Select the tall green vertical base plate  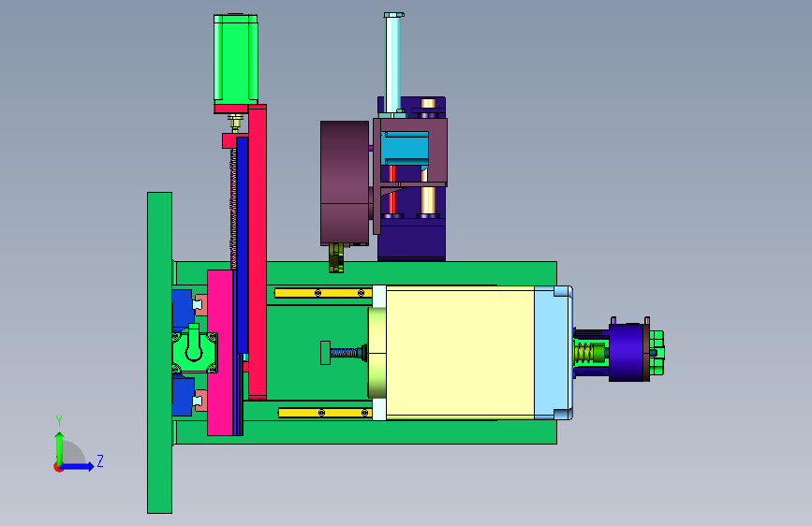[x=159, y=353]
